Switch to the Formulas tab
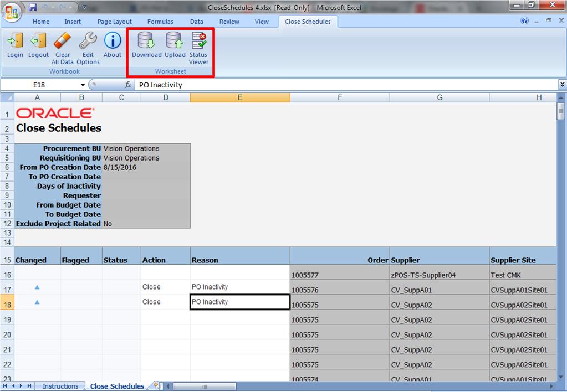 (x=160, y=22)
